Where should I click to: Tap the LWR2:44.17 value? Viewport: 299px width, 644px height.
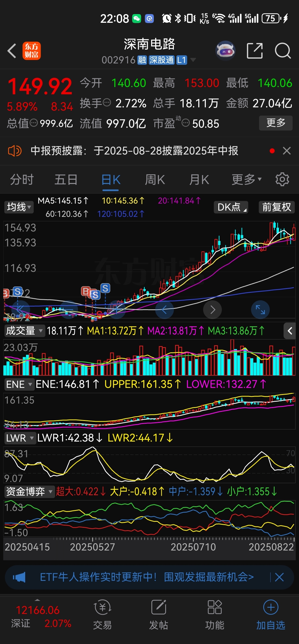140,438
